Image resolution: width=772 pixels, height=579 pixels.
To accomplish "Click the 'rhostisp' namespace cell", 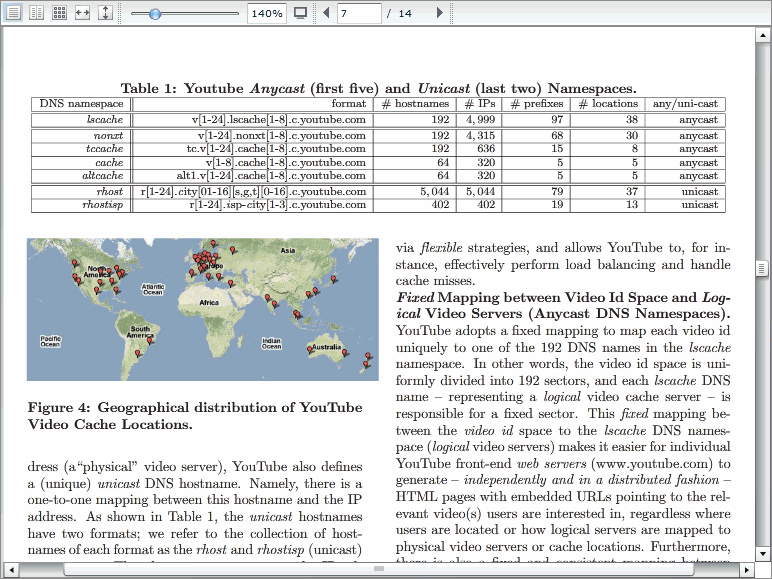I will point(102,205).
